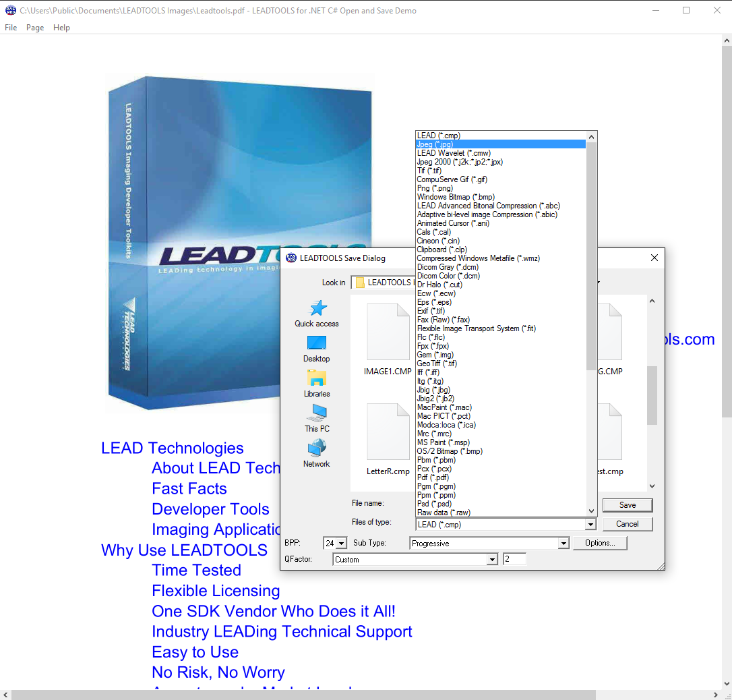This screenshot has height=700, width=732.
Task: Choose LEAD (*.cmp) list entry
Action: (500, 136)
